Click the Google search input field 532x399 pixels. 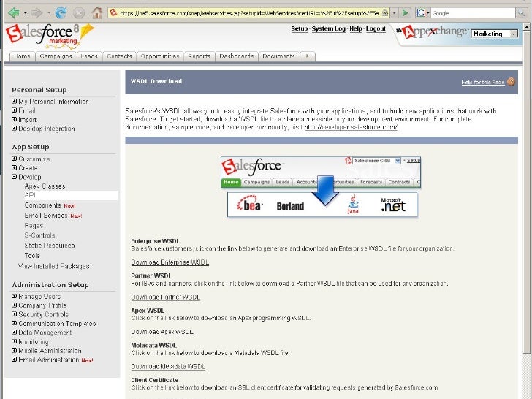click(x=474, y=13)
